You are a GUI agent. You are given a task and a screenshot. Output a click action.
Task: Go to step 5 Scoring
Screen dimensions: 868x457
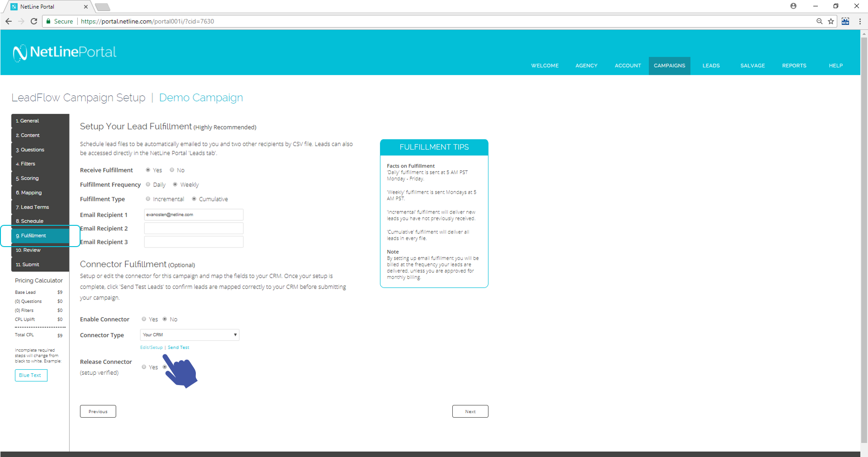[40, 178]
